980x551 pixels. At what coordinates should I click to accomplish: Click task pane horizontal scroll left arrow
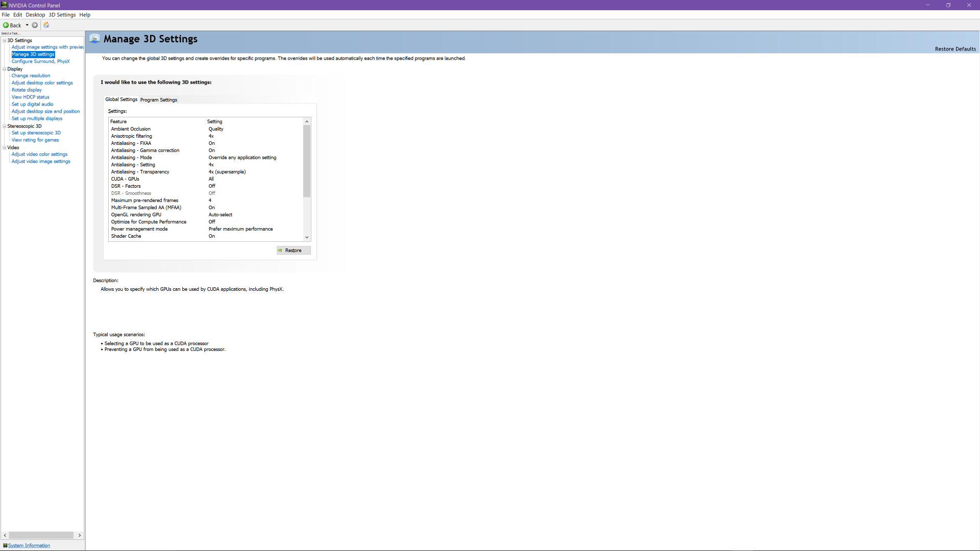point(5,535)
